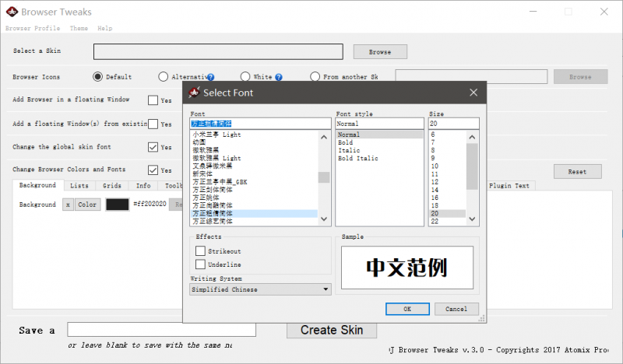The width and height of the screenshot is (623, 364).
Task: Click the resize grip of font dialog
Action: [482, 318]
